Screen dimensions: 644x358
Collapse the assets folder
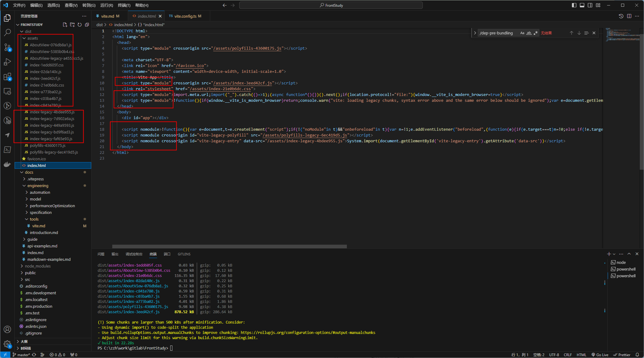click(x=32, y=38)
